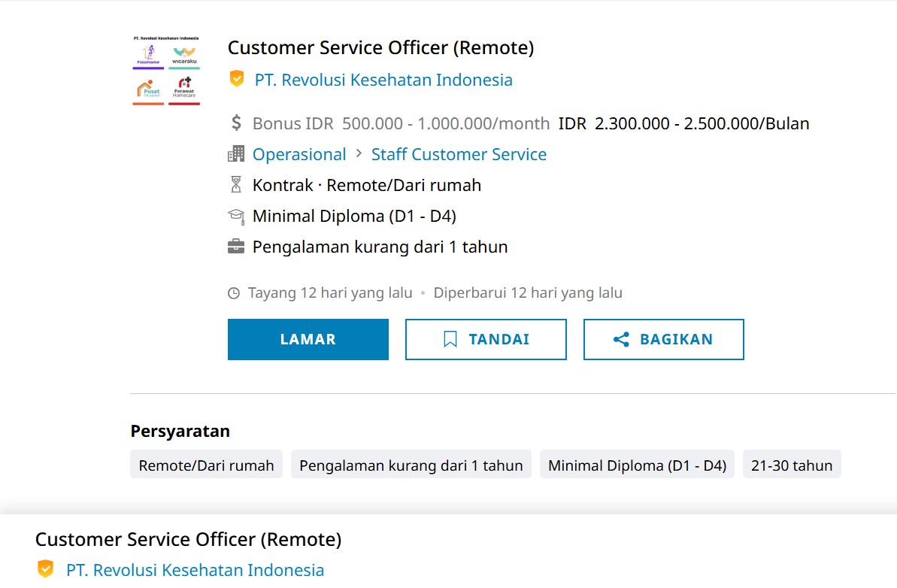Select the 21-30 tahun age tag
897x588 pixels.
pos(792,465)
